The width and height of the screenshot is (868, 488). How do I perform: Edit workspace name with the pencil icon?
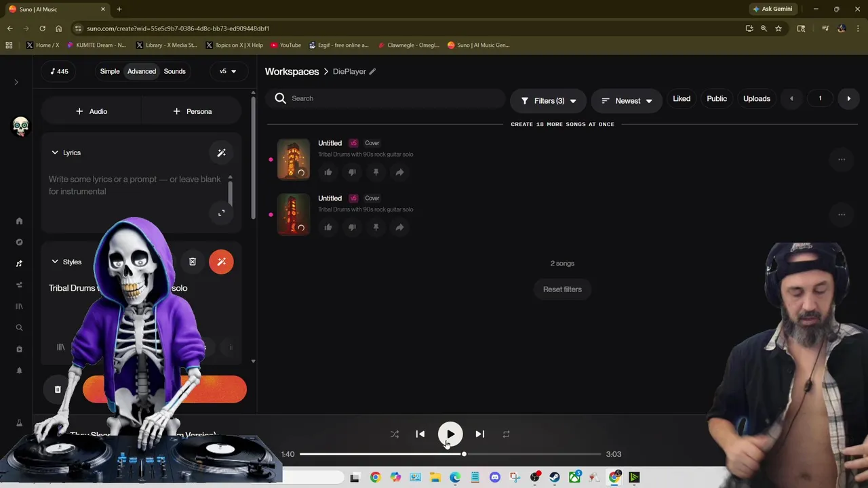pyautogui.click(x=372, y=71)
